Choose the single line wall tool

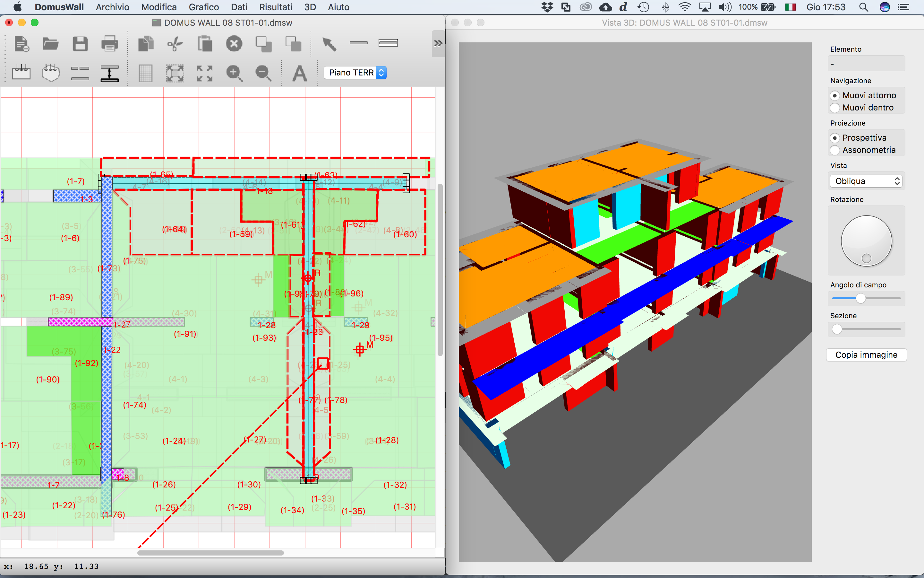click(358, 43)
